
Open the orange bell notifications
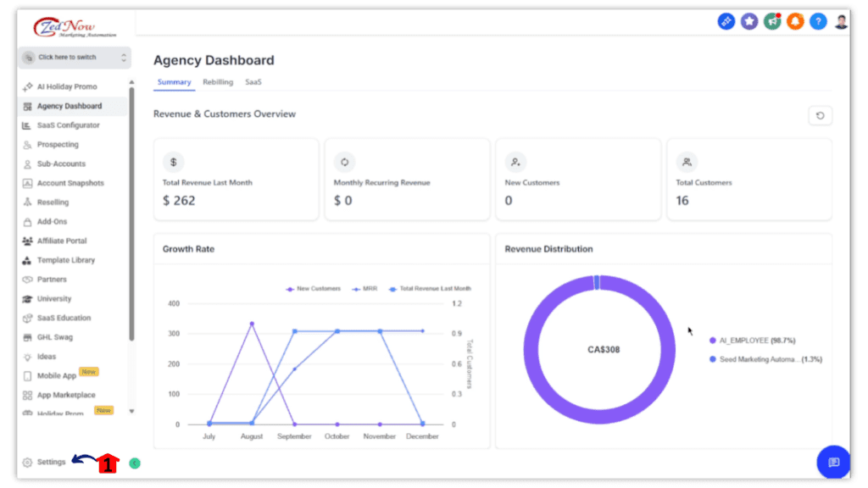click(794, 22)
